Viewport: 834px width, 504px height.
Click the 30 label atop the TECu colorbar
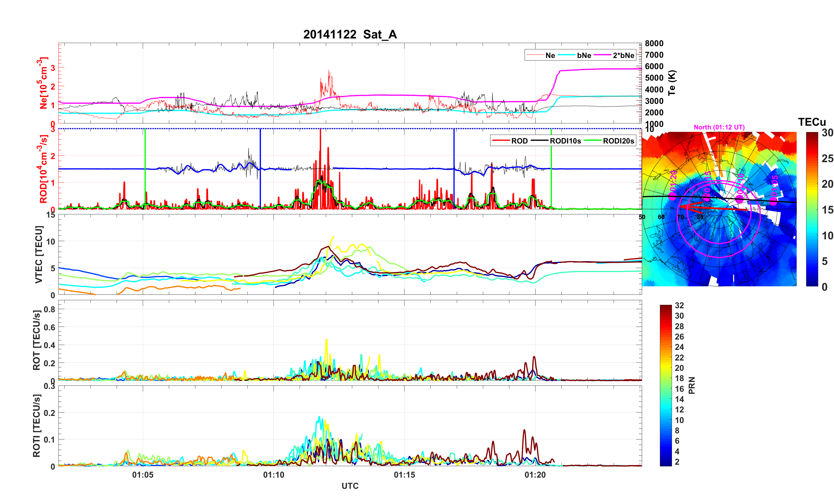pos(827,133)
